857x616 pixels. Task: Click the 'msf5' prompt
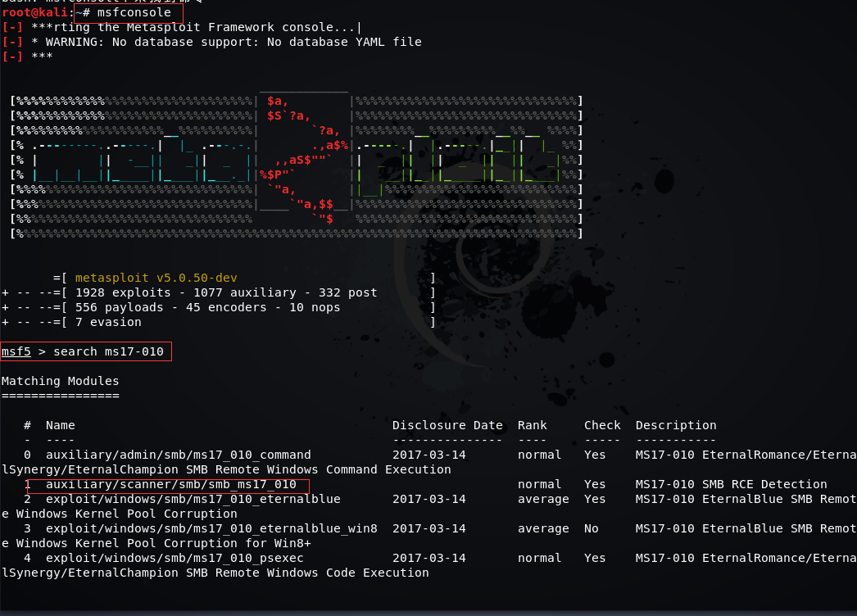16,351
